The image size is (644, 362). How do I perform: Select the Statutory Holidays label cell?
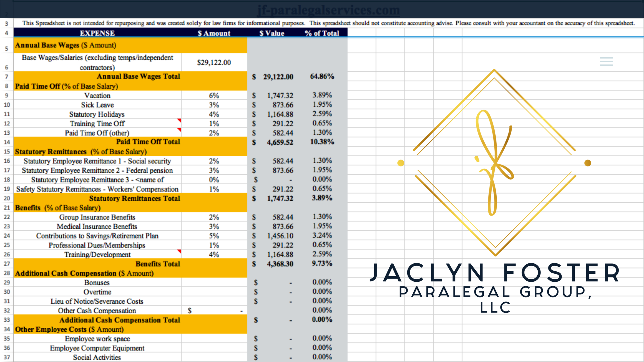pos(97,114)
